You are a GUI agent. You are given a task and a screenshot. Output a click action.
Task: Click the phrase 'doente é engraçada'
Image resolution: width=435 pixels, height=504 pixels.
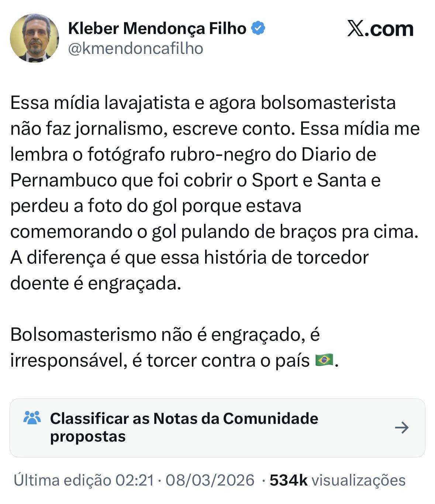coord(96,283)
